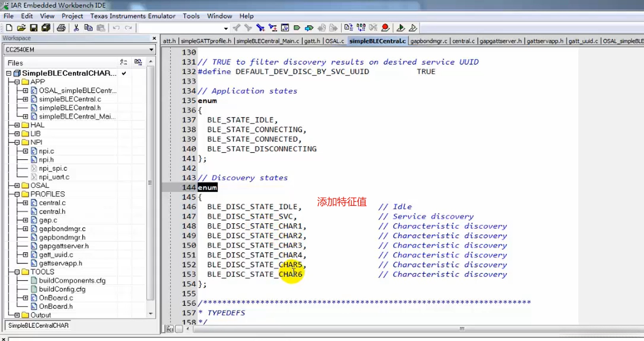Viewport: 644px width, 341px height.
Task: Click the workspace tree vertical scrollbar thumb
Action: click(x=150, y=183)
